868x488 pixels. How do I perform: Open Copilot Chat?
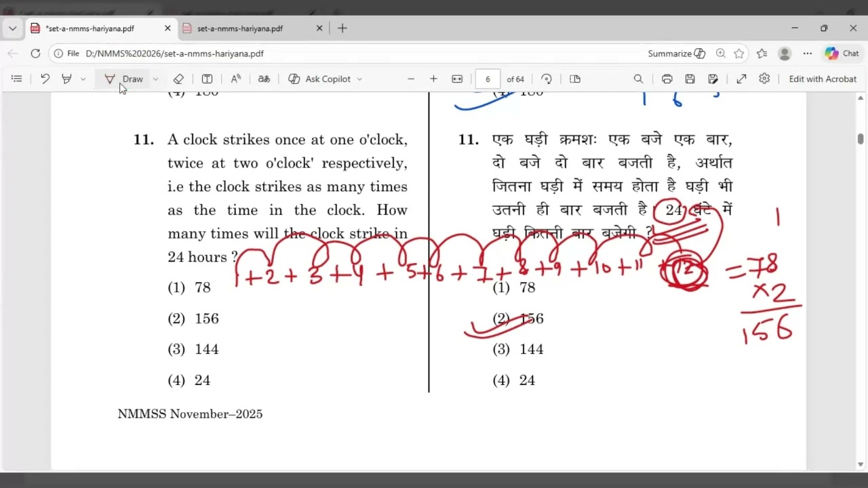click(842, 54)
